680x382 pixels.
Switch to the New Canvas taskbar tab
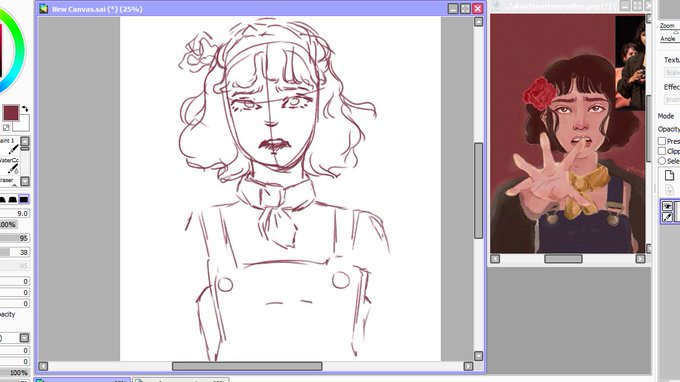tap(82, 380)
